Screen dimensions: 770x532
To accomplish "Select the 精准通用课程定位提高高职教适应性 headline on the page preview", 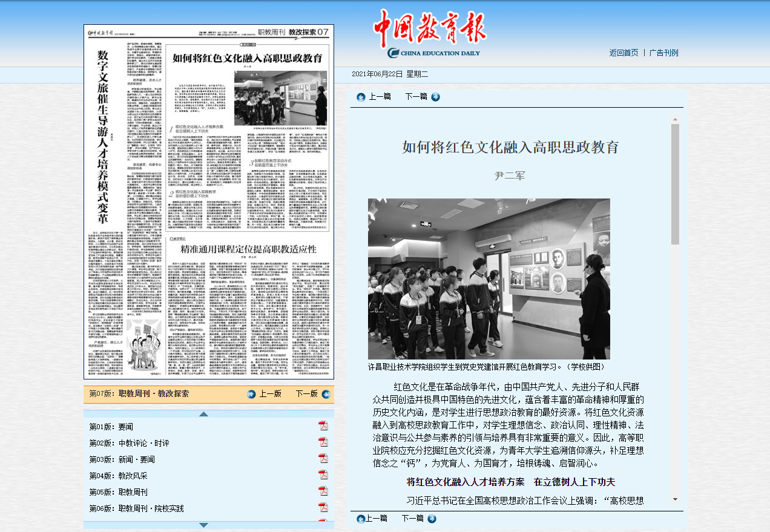I will tap(249, 249).
